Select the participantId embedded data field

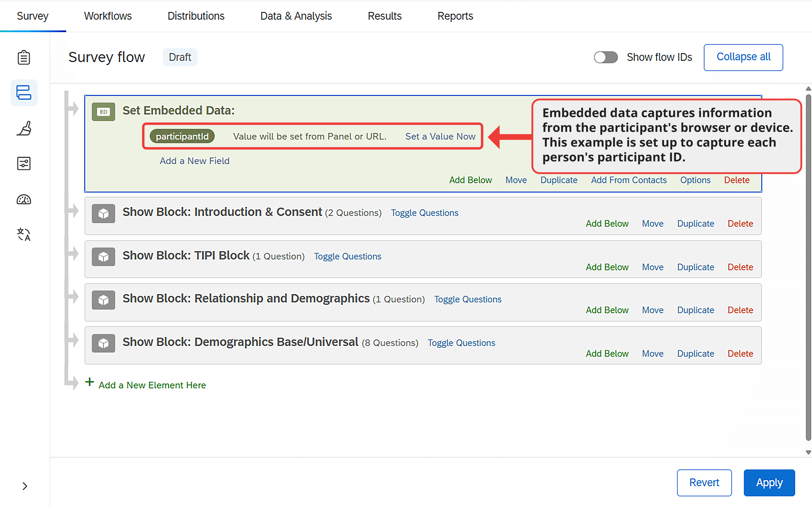pos(182,136)
